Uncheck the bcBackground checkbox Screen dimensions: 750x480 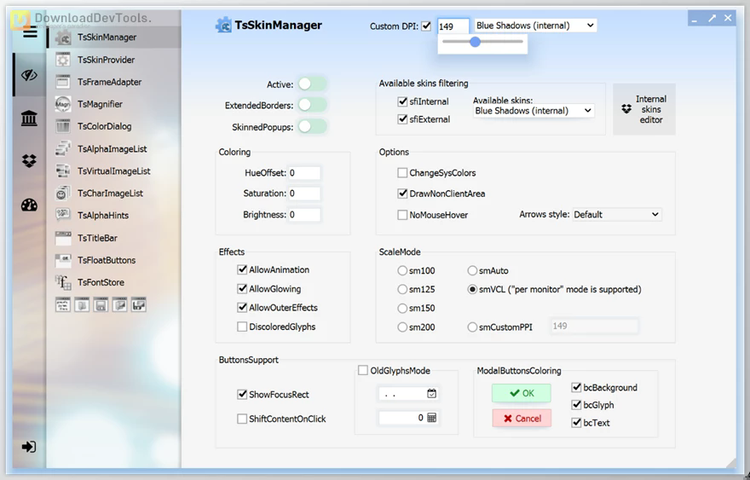pyautogui.click(x=576, y=387)
